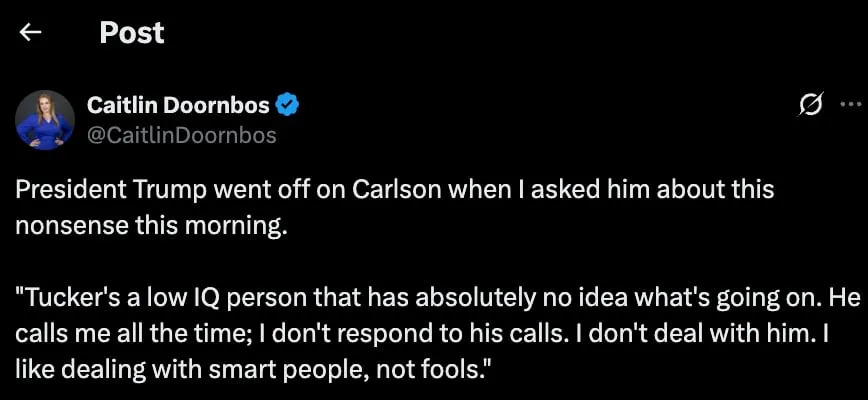Click the blue verified badge

(288, 105)
